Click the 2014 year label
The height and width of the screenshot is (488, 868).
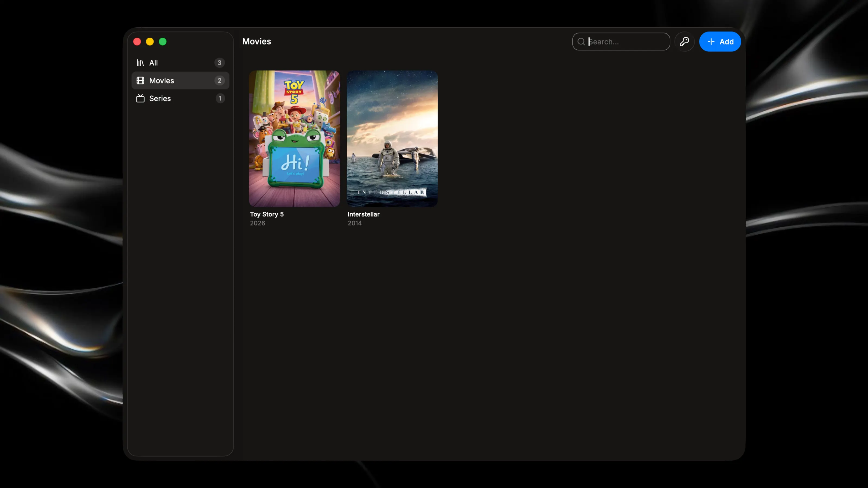(x=355, y=223)
